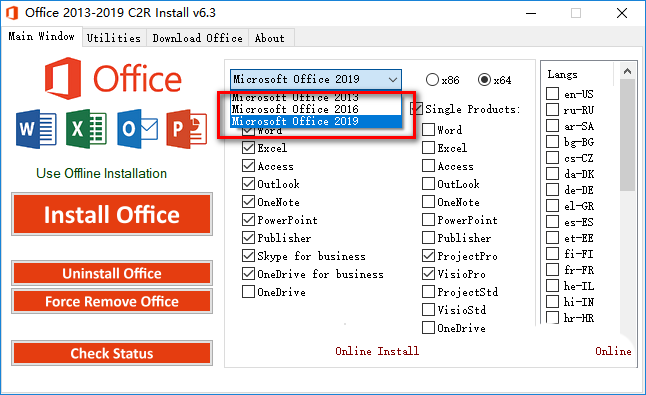Screen dimensions: 646x395
Task: Collapse the Office version dropdown arrow
Action: 393,79
